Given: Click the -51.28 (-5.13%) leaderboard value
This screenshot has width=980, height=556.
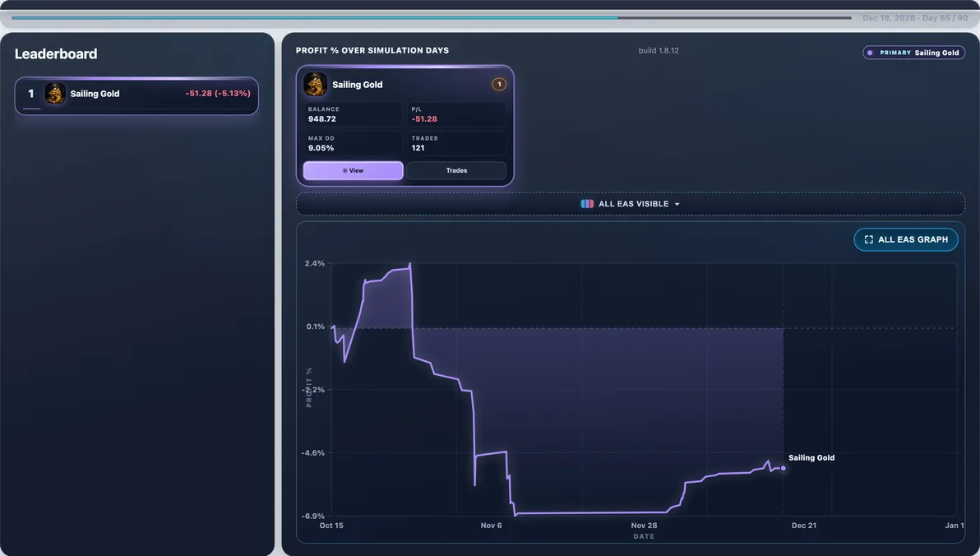Looking at the screenshot, I should (218, 94).
